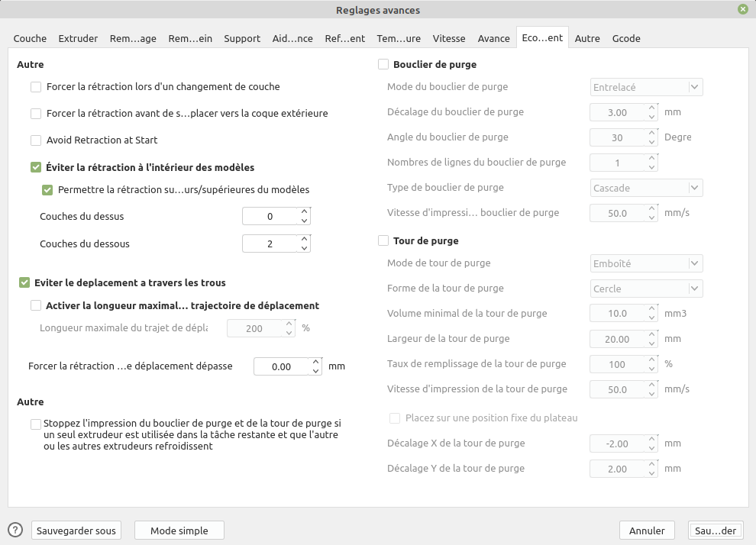Open Mode du bouclier de purge dropdown
This screenshot has width=756, height=545.
(646, 87)
